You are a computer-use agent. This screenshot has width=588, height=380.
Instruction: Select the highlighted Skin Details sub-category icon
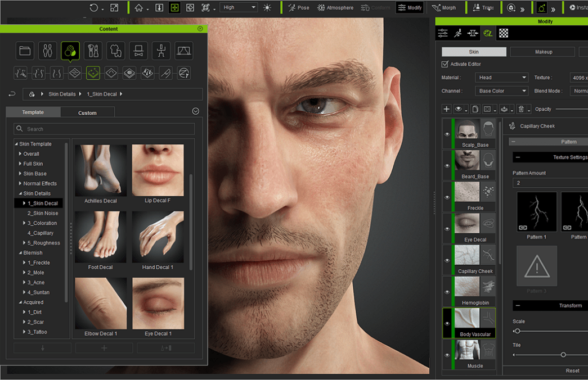(x=93, y=73)
